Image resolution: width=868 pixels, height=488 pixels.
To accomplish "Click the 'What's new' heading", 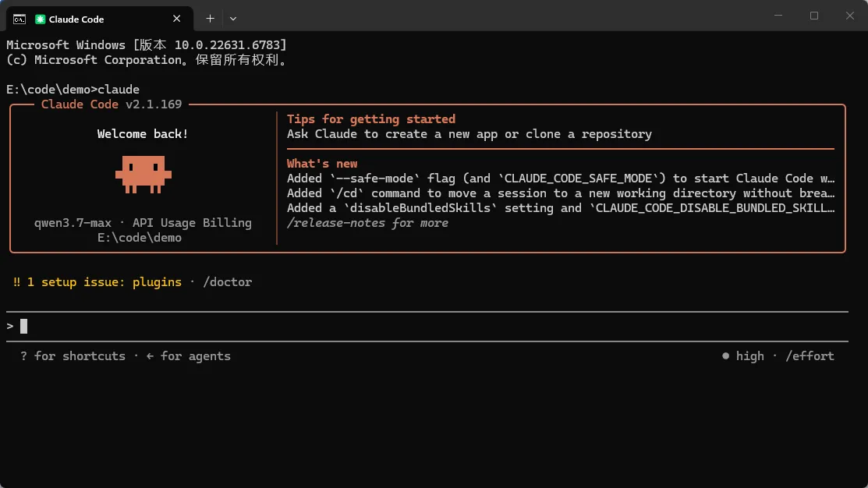I will pos(322,164).
